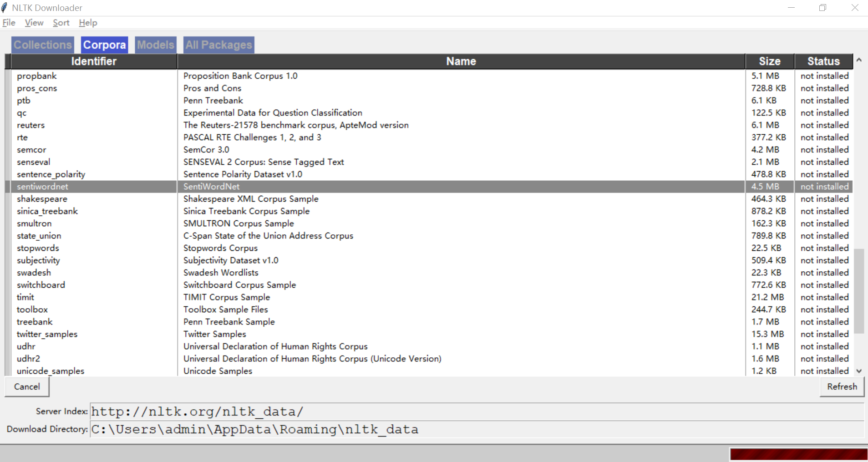Select the smultron identifier
Image resolution: width=868 pixels, height=462 pixels.
coord(34,223)
